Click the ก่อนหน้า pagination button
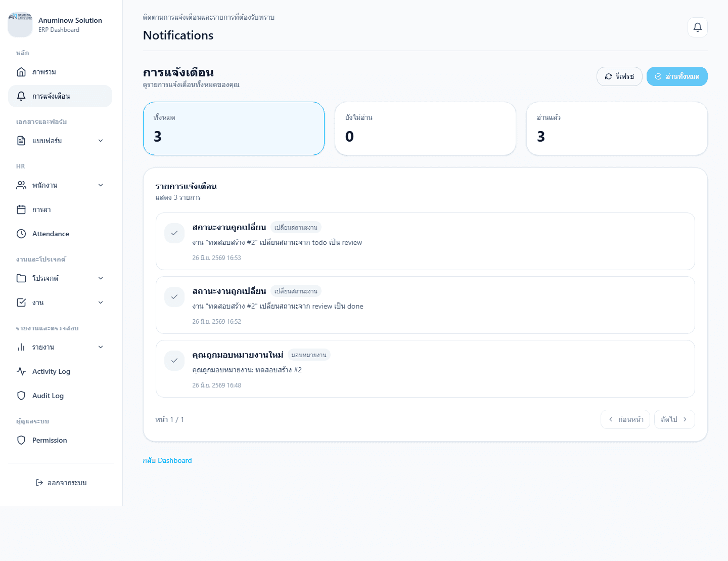 pos(625,419)
